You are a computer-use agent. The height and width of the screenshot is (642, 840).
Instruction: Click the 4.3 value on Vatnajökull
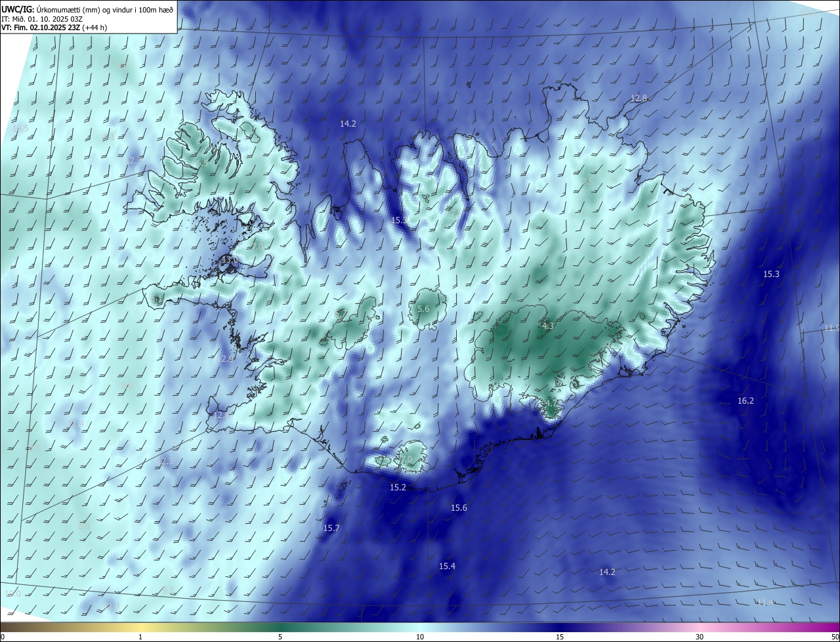point(547,325)
